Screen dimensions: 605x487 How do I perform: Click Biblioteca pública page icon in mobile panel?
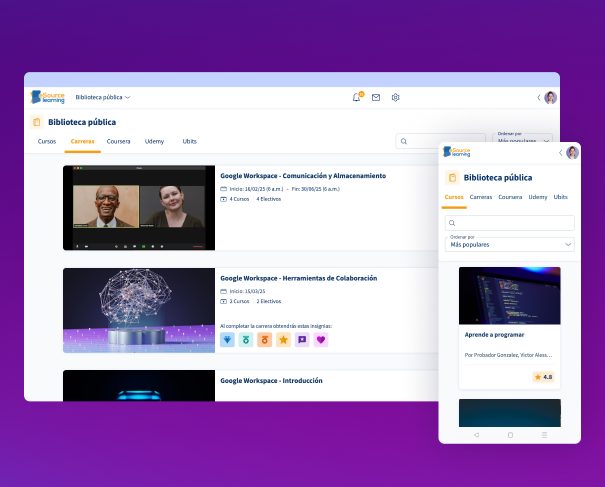(x=452, y=178)
